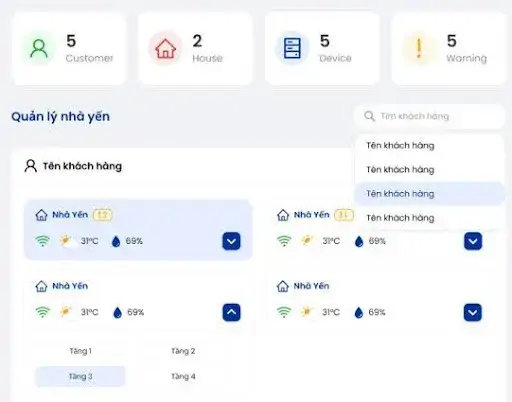Viewport: 512px width, 402px height.
Task: Click the red House icon in stats card
Action: click(165, 48)
